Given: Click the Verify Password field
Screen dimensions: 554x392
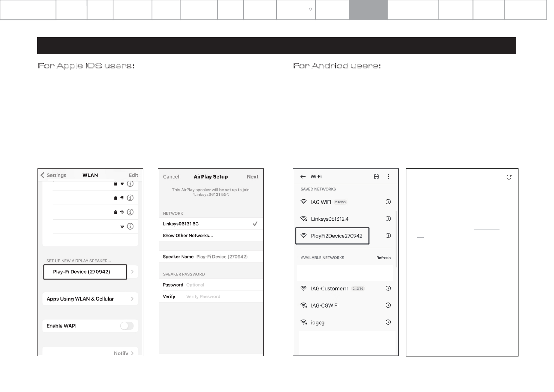Looking at the screenshot, I should coord(211,297).
